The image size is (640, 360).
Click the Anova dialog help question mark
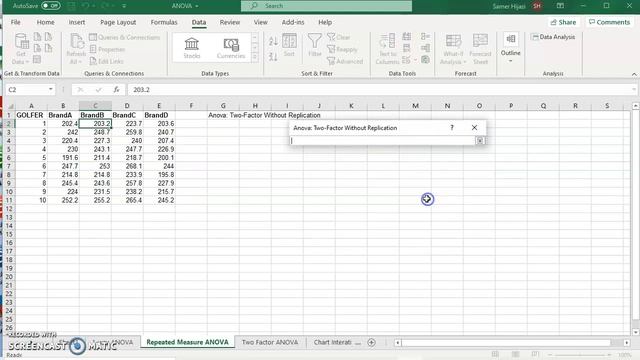(452, 128)
